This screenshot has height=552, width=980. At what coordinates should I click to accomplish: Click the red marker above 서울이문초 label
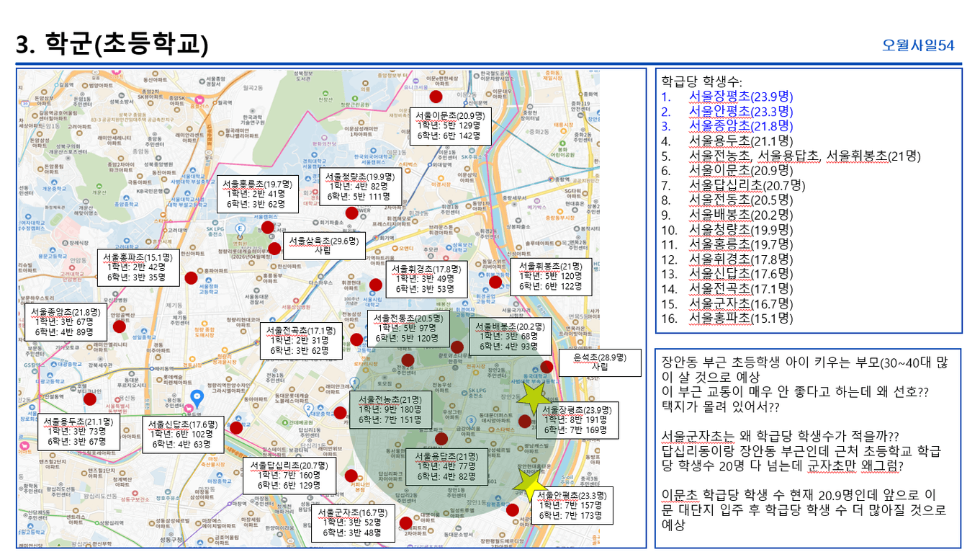pyautogui.click(x=436, y=97)
